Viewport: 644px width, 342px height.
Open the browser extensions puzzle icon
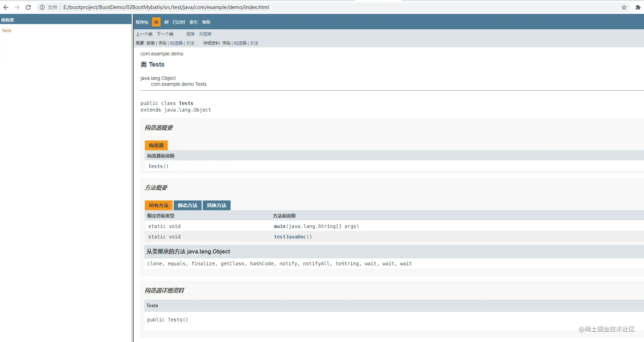click(x=638, y=7)
